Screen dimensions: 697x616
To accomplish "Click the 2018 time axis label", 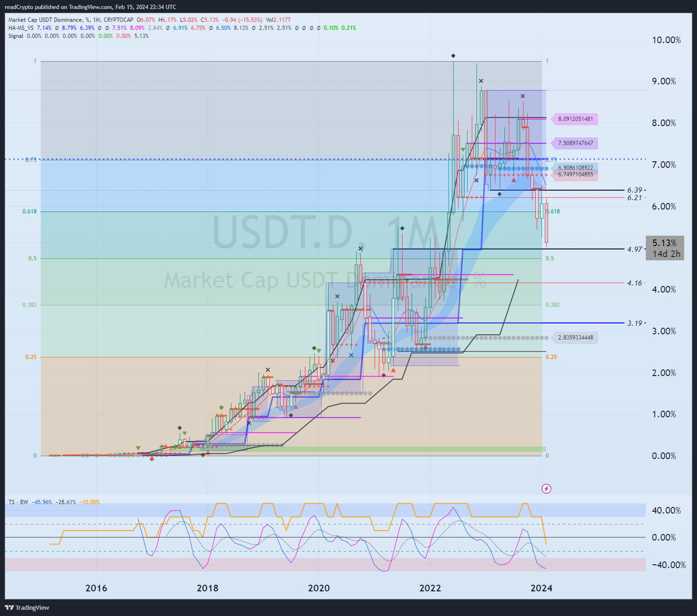I will pyautogui.click(x=208, y=588).
